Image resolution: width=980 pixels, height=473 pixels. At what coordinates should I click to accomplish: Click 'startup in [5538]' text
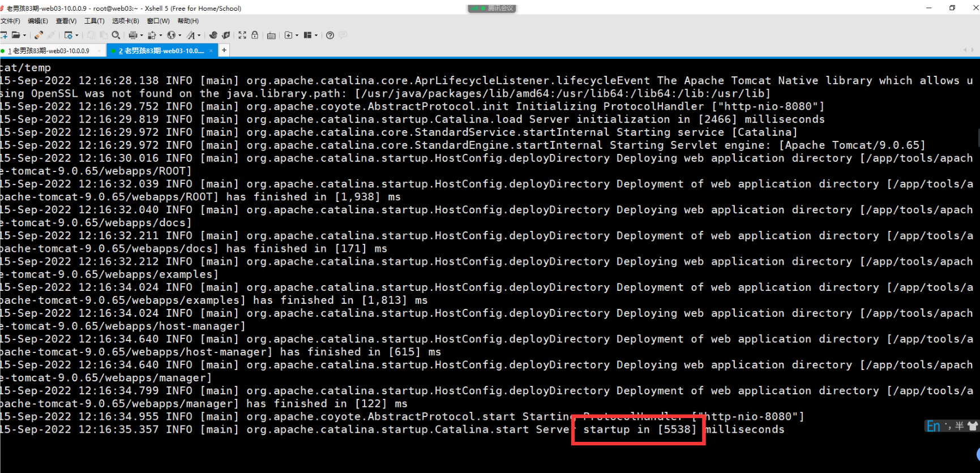(x=640, y=430)
